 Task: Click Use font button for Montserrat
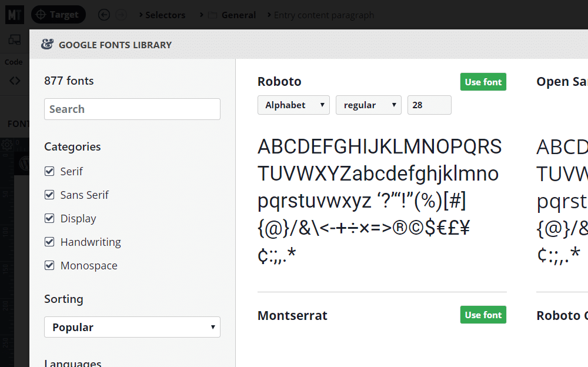coord(483,315)
